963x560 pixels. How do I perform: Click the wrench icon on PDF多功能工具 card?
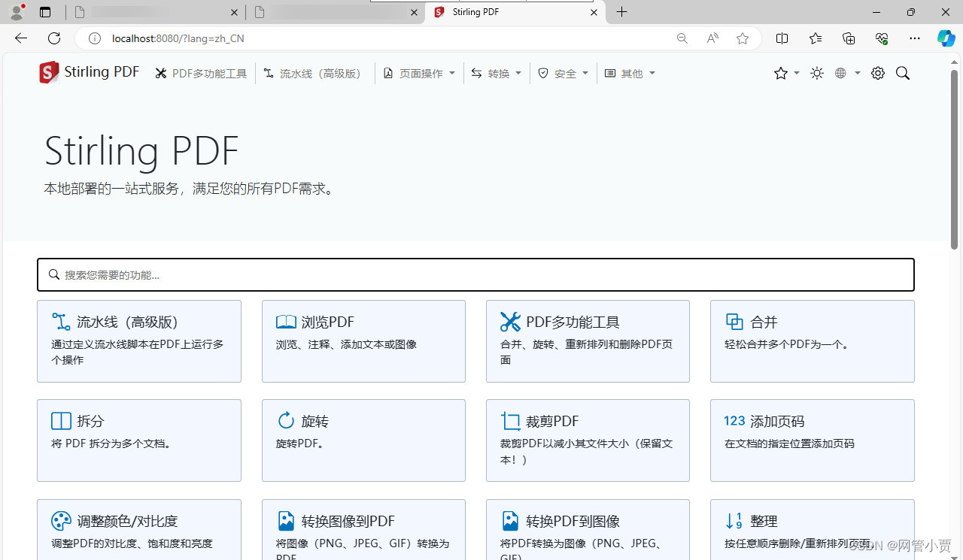coord(510,322)
